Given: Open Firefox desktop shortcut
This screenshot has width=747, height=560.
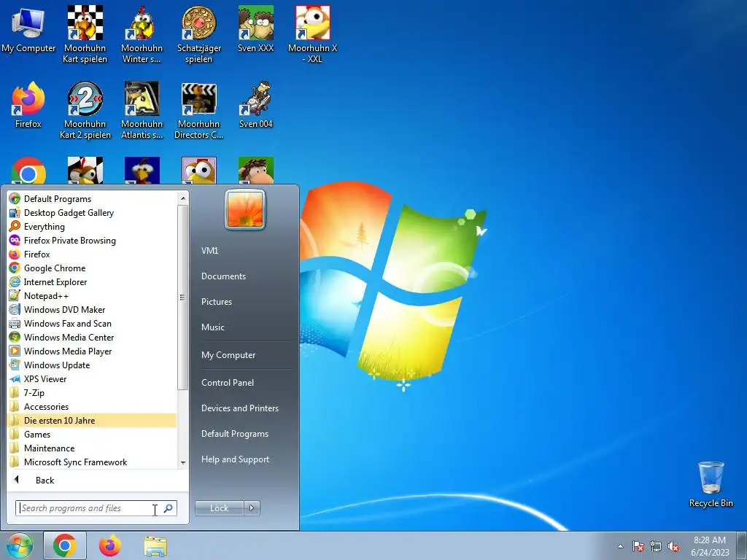Looking at the screenshot, I should click(28, 105).
